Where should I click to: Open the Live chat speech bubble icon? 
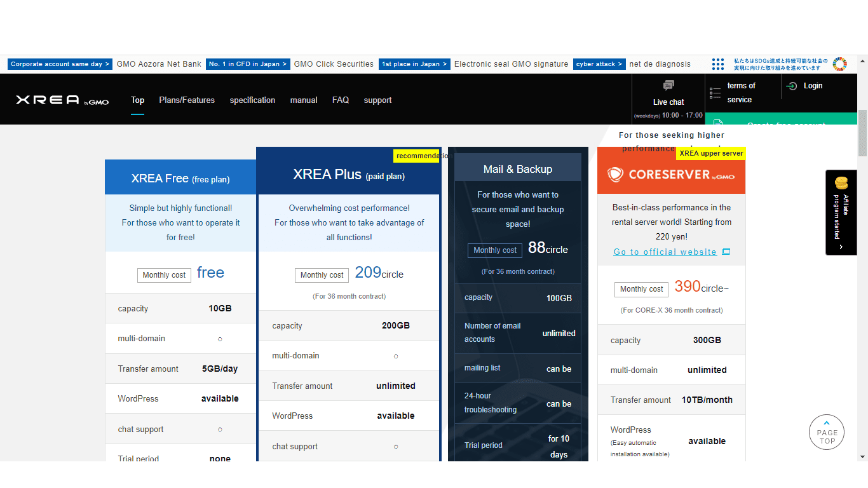[668, 85]
